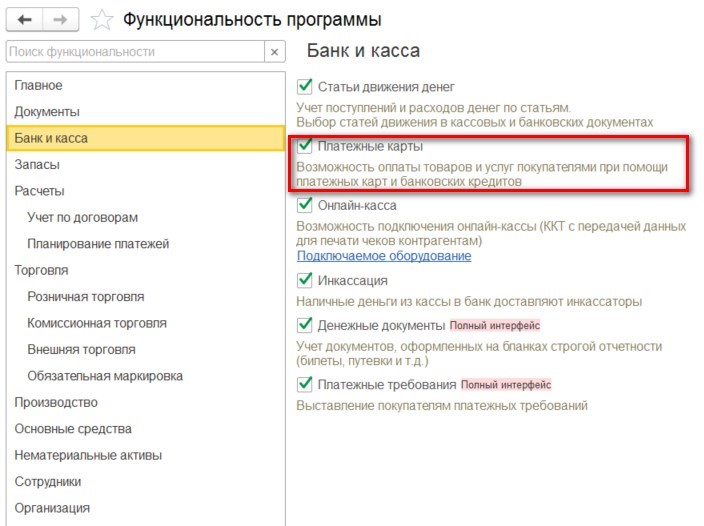
Task: Add page to favorites with star icon
Action: 102,20
